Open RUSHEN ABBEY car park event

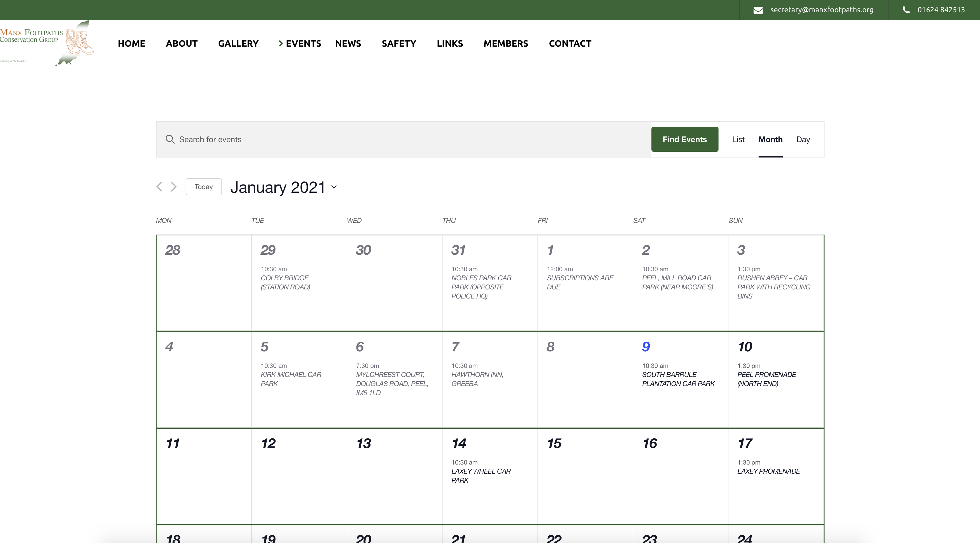pyautogui.click(x=774, y=287)
